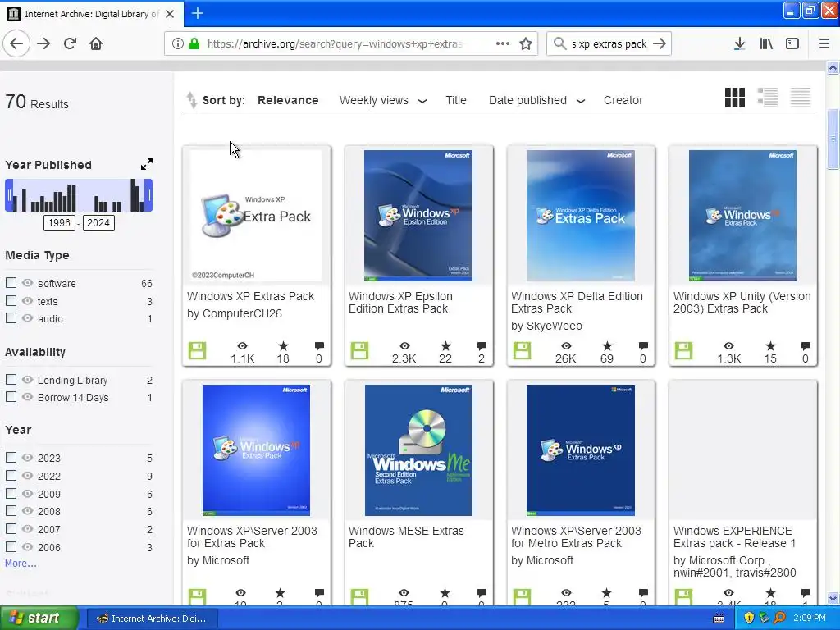Switch to extended list view icon

point(767,98)
